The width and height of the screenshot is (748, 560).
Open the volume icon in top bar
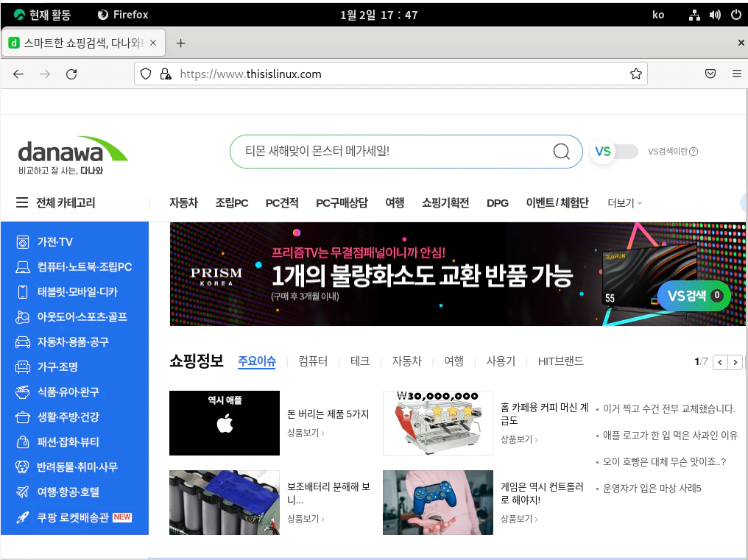(x=715, y=15)
